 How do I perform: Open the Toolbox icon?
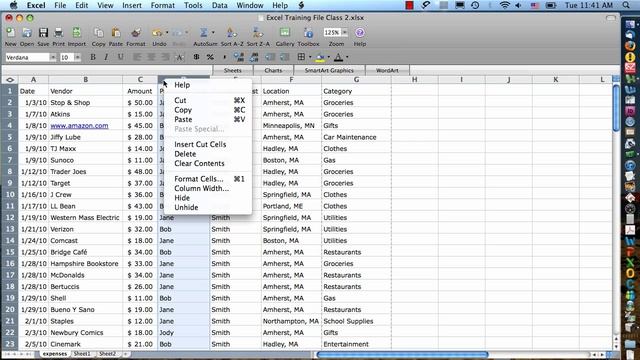[x=309, y=33]
